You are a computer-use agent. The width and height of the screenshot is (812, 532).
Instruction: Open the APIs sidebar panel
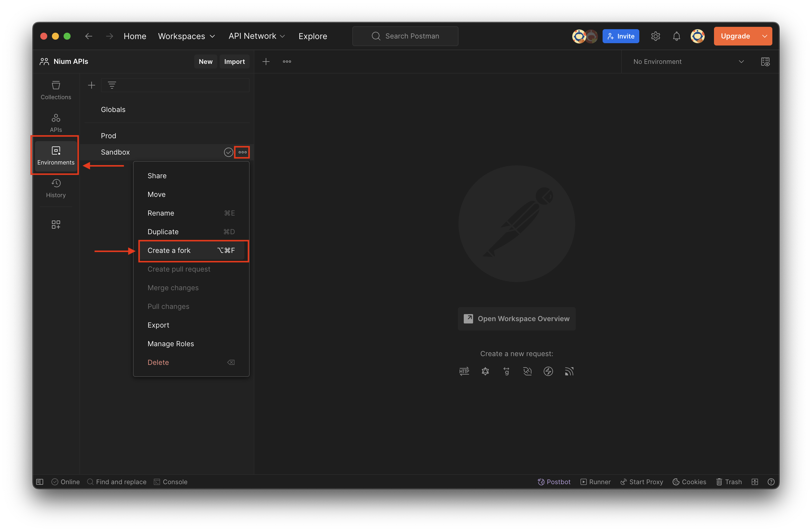coord(56,123)
